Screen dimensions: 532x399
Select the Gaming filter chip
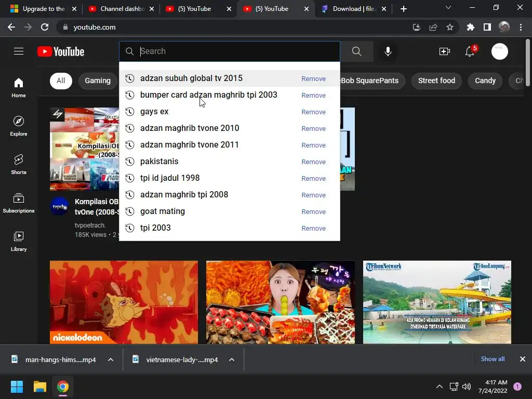pyautogui.click(x=98, y=81)
